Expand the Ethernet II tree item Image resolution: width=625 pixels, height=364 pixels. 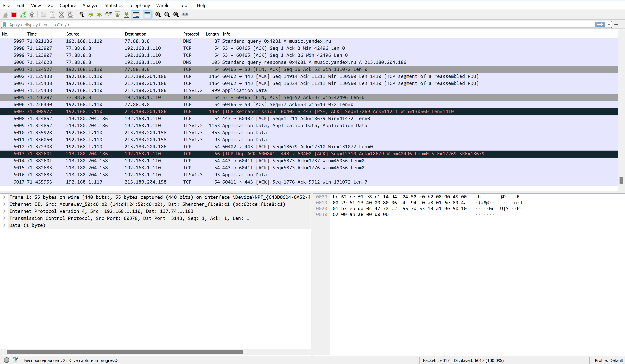(x=4, y=204)
